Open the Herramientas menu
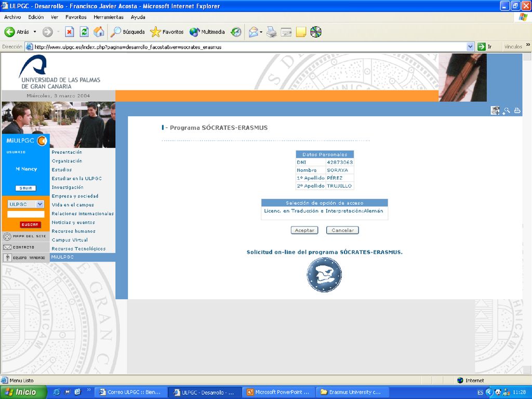 (x=109, y=17)
